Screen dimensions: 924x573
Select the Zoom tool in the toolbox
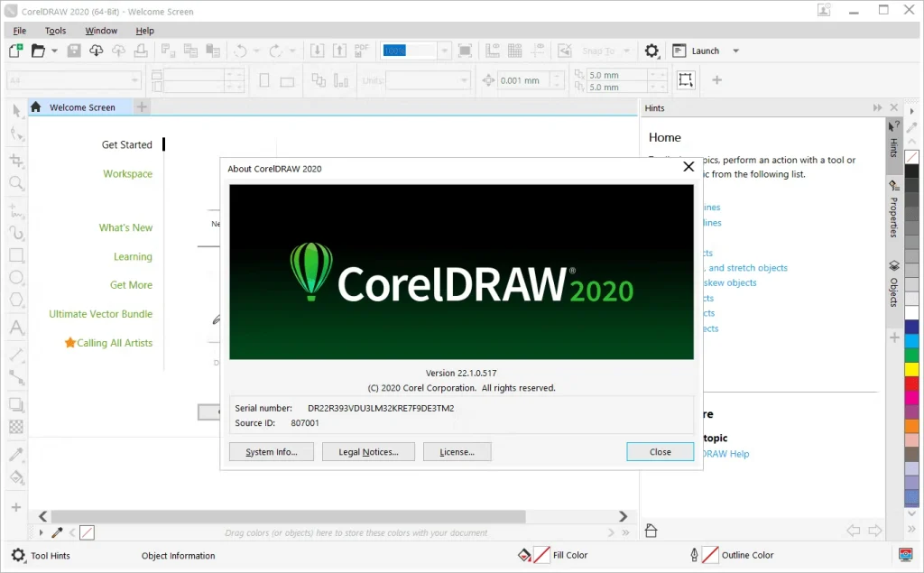(15, 183)
